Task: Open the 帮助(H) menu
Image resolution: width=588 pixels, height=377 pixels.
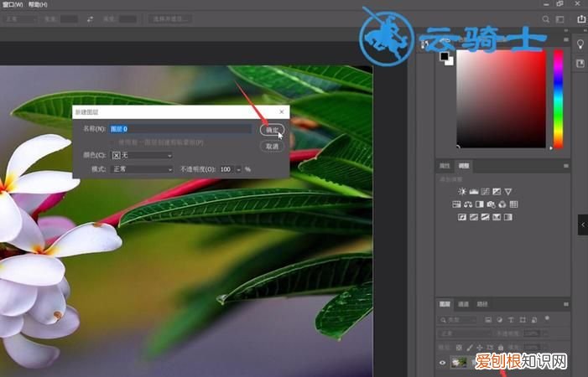Action: point(38,5)
